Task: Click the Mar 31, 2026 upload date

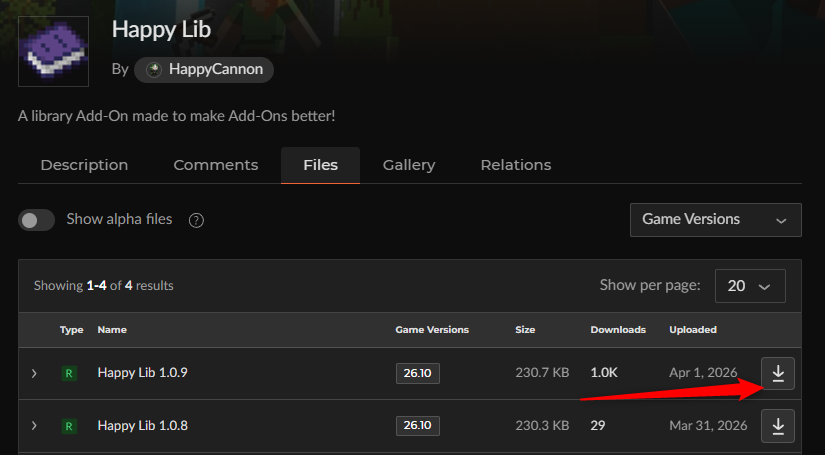Action: click(x=708, y=426)
